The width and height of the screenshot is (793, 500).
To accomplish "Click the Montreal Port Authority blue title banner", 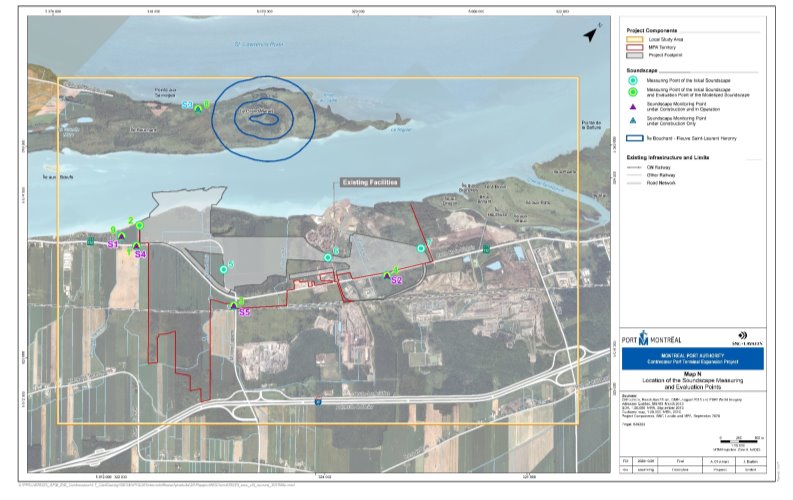I will coord(692,358).
